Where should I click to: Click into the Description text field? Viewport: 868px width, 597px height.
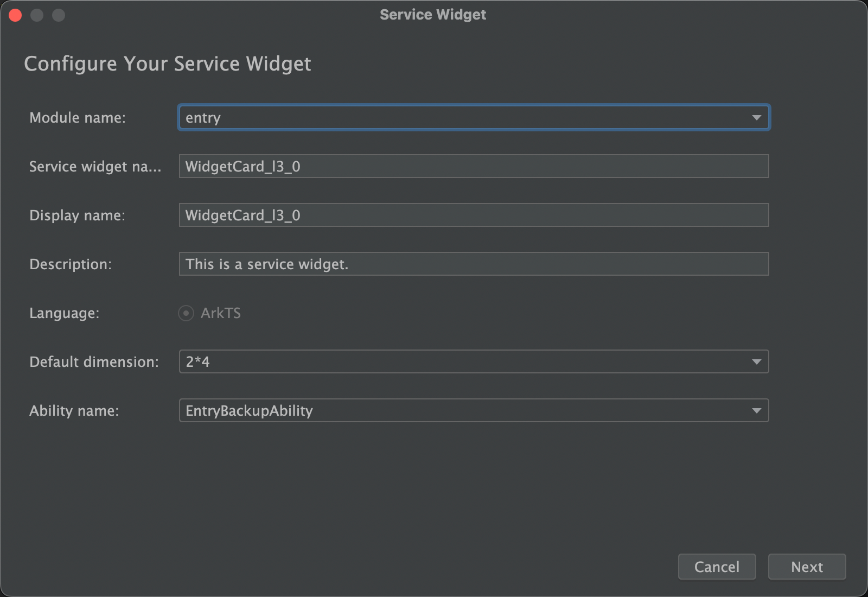click(474, 264)
